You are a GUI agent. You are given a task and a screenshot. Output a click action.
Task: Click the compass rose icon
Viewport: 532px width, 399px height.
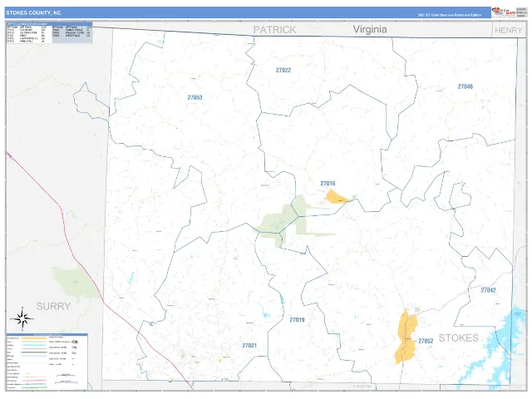pyautogui.click(x=22, y=318)
